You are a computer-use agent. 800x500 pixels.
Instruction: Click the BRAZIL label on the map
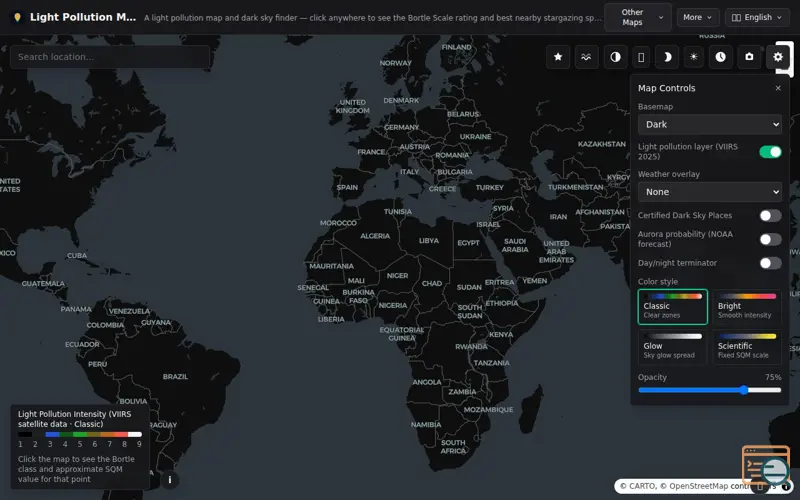[x=175, y=377]
